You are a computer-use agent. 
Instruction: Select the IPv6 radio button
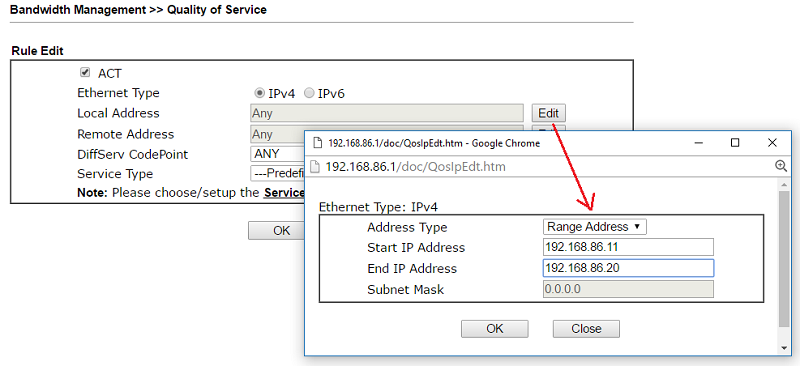coord(309,93)
